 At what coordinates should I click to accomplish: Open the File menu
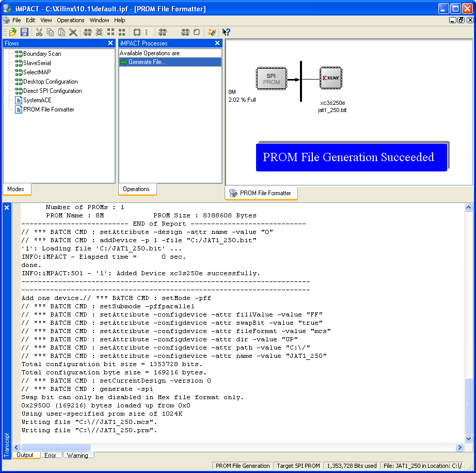pos(17,20)
